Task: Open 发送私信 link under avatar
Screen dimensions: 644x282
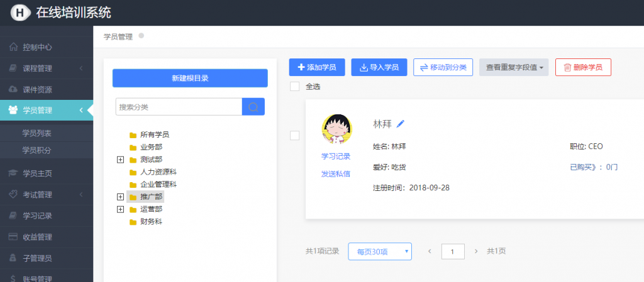Action: (x=336, y=174)
